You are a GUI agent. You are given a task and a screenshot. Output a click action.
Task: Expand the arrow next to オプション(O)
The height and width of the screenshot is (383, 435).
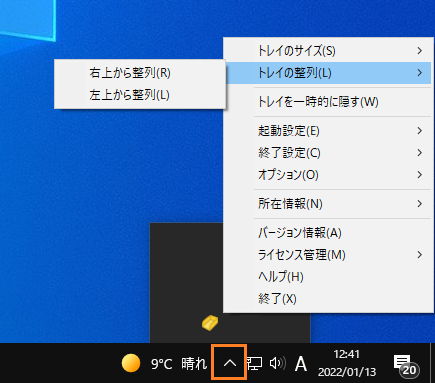tap(420, 175)
